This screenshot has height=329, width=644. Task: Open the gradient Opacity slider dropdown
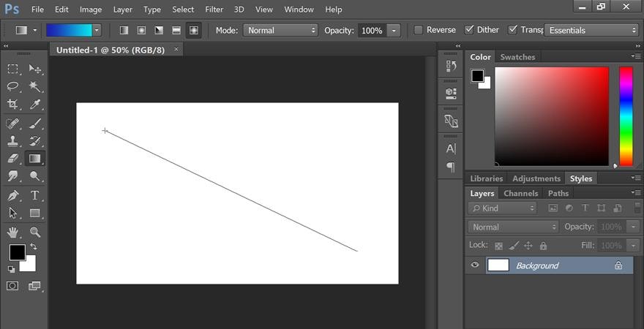[394, 31]
